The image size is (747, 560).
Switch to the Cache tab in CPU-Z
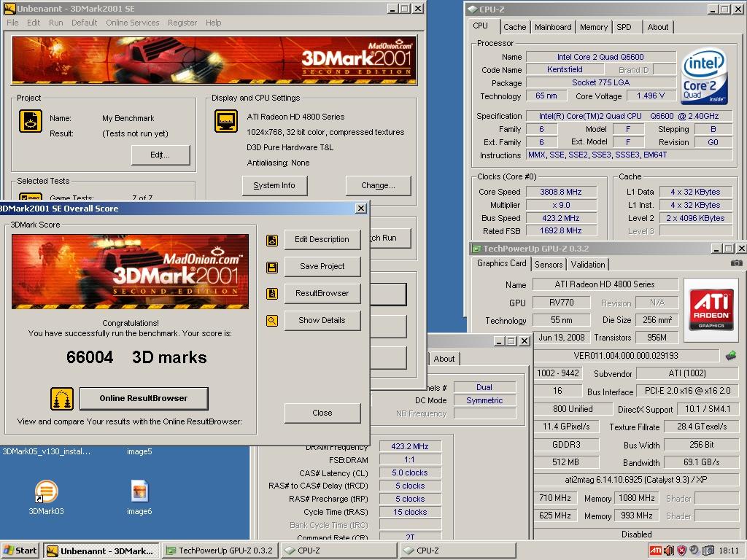[514, 27]
